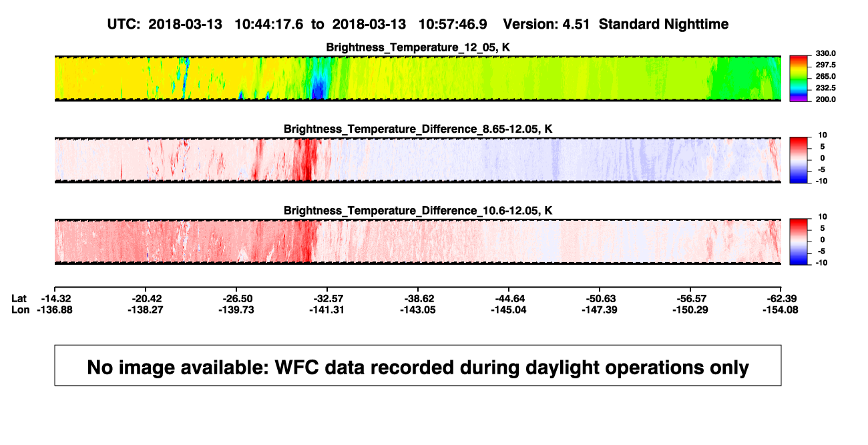The image size is (868, 445).
Task: Click the 330.0 colorbar label
Action: pyautogui.click(x=825, y=53)
